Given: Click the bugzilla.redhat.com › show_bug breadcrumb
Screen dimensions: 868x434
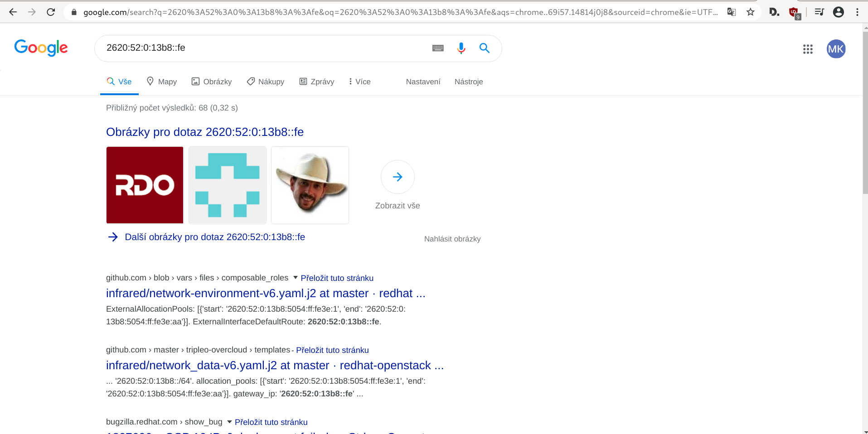Looking at the screenshot, I should [164, 422].
